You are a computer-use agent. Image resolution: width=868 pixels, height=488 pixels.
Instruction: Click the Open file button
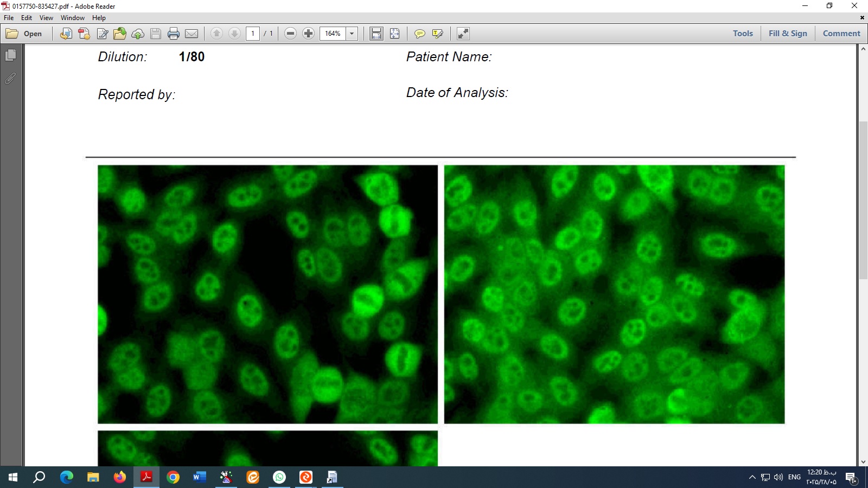[x=24, y=34]
